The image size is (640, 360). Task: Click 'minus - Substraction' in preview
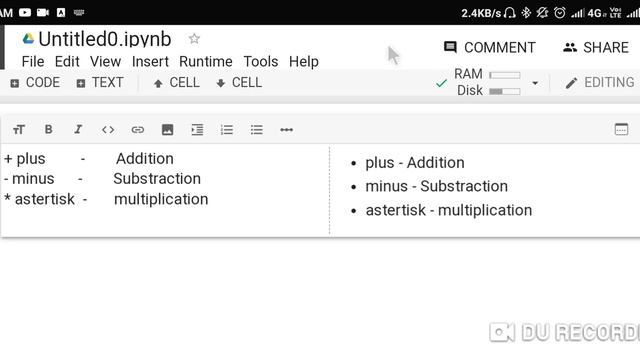tap(436, 187)
